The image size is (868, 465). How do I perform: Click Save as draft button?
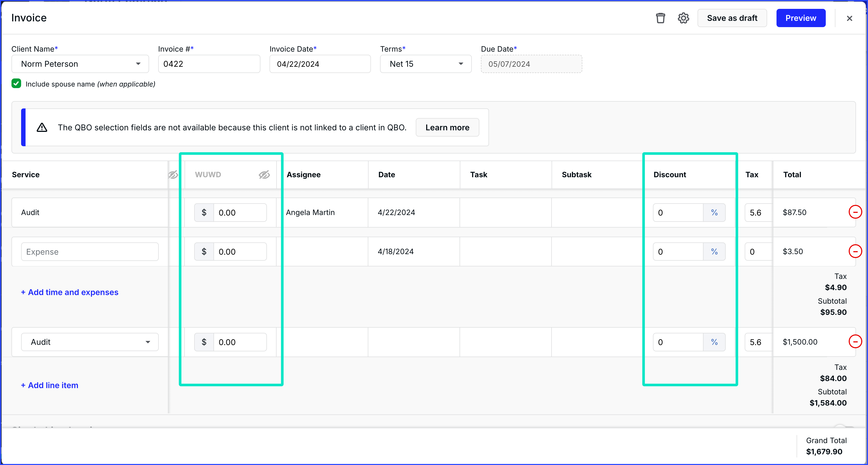(x=732, y=18)
